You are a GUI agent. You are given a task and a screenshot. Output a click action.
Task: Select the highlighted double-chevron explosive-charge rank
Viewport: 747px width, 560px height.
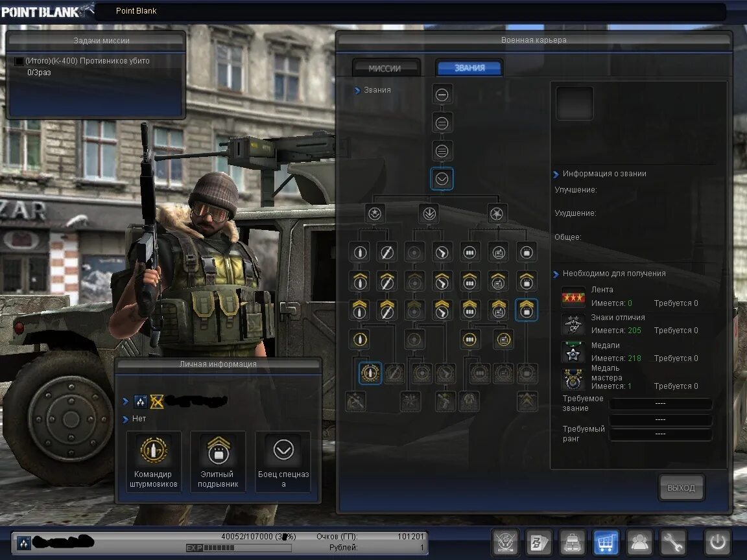[526, 310]
